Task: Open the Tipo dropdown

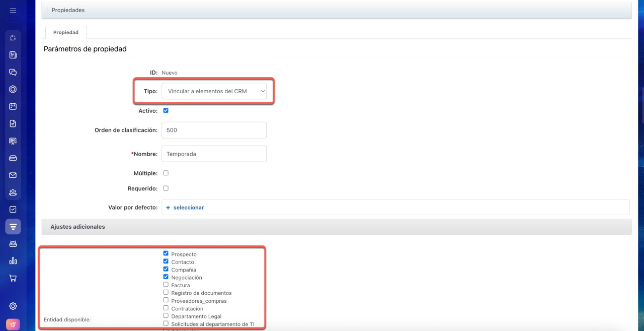Action: pyautogui.click(x=214, y=91)
